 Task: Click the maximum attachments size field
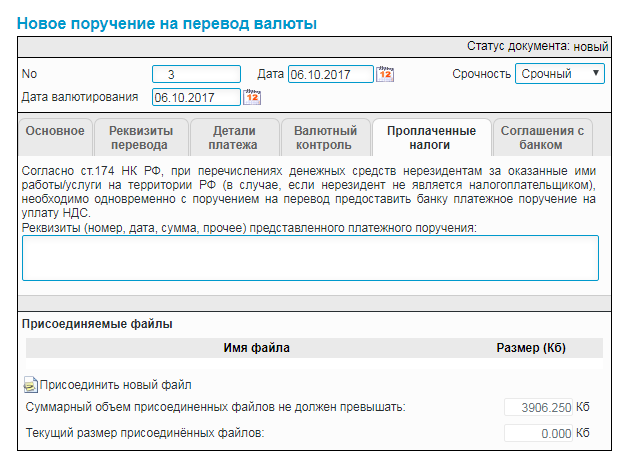[x=538, y=407]
